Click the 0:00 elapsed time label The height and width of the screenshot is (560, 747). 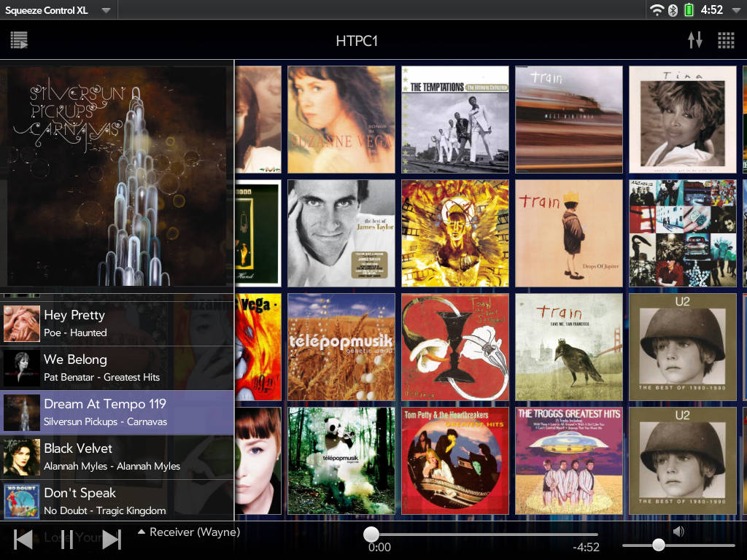[x=379, y=548]
